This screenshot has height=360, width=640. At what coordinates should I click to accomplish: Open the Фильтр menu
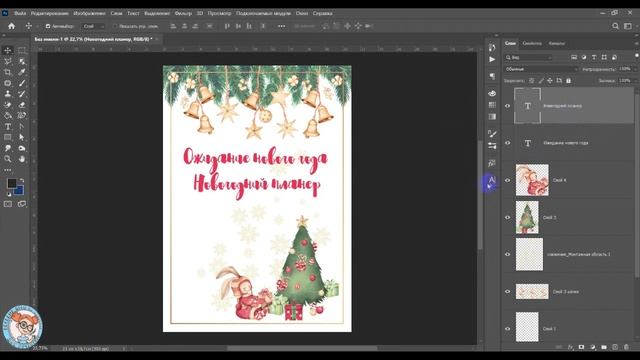coord(183,13)
